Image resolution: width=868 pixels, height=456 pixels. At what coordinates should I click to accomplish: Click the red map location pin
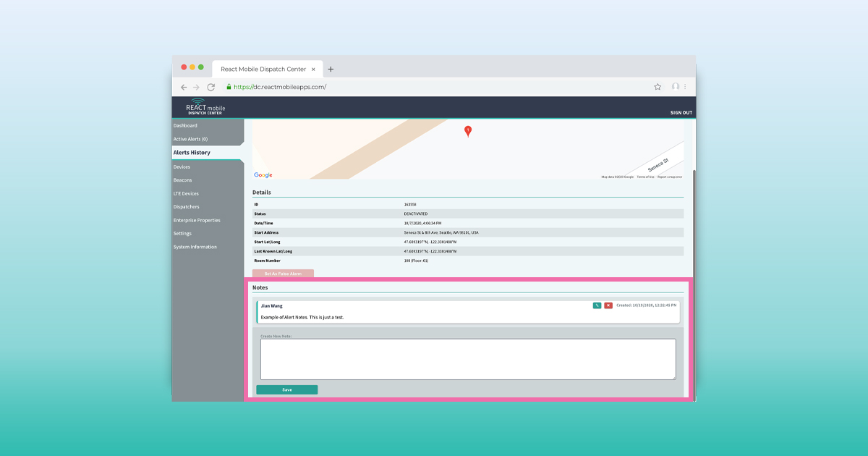[x=467, y=131]
